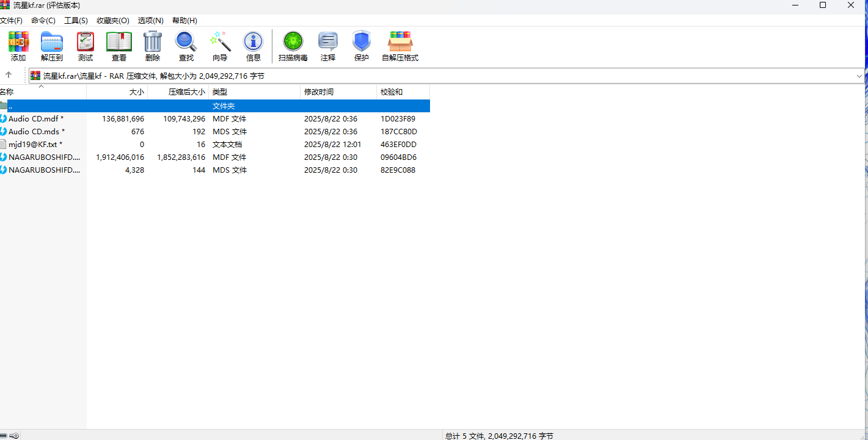
Task: Open the 查找 (Find) search tool
Action: [186, 42]
